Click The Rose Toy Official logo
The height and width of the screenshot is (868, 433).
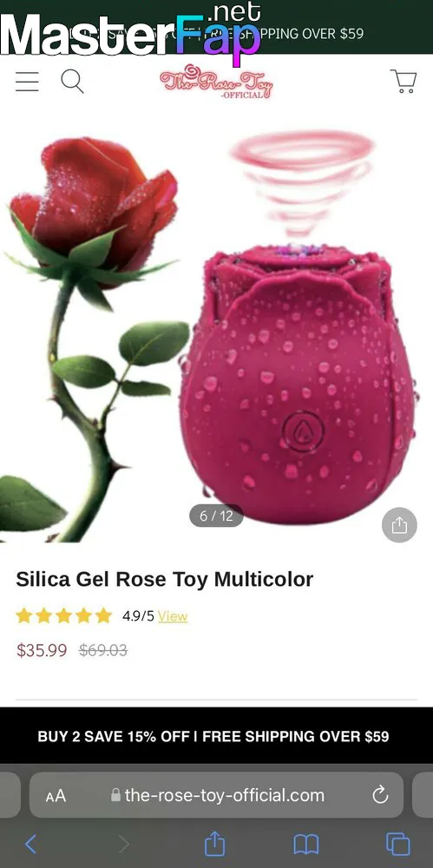[x=217, y=82]
